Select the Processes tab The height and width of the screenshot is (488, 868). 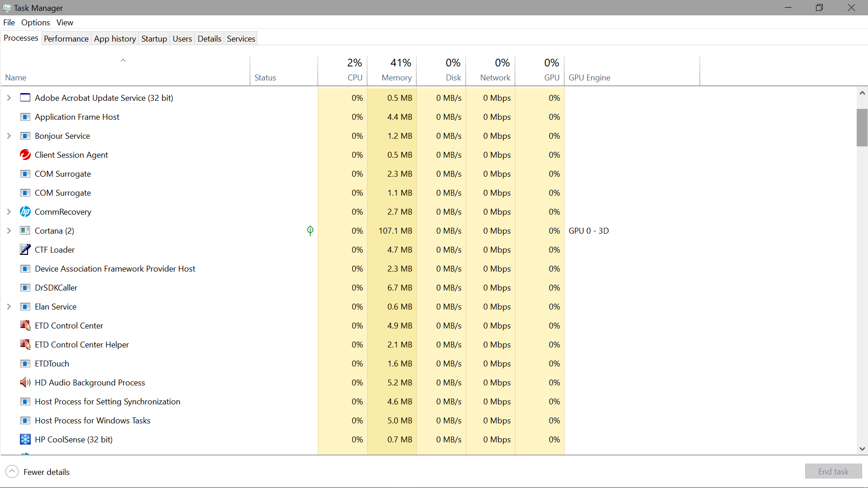click(21, 38)
